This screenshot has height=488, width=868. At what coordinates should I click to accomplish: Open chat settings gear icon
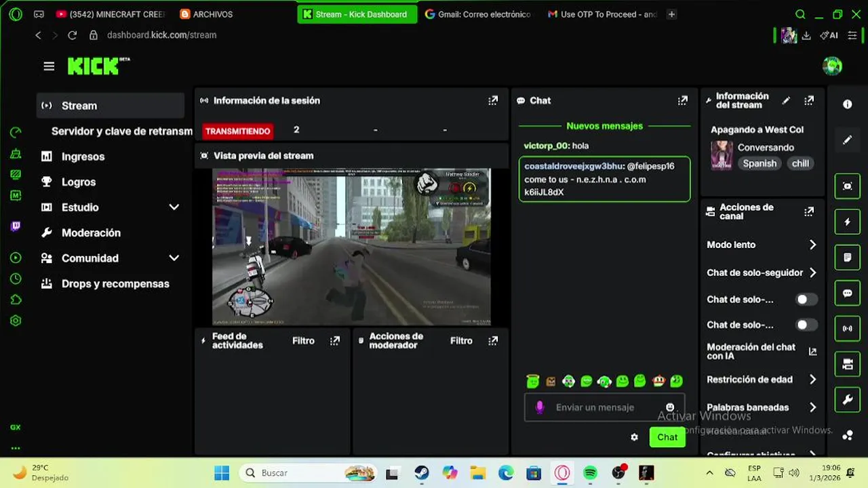[634, 437]
